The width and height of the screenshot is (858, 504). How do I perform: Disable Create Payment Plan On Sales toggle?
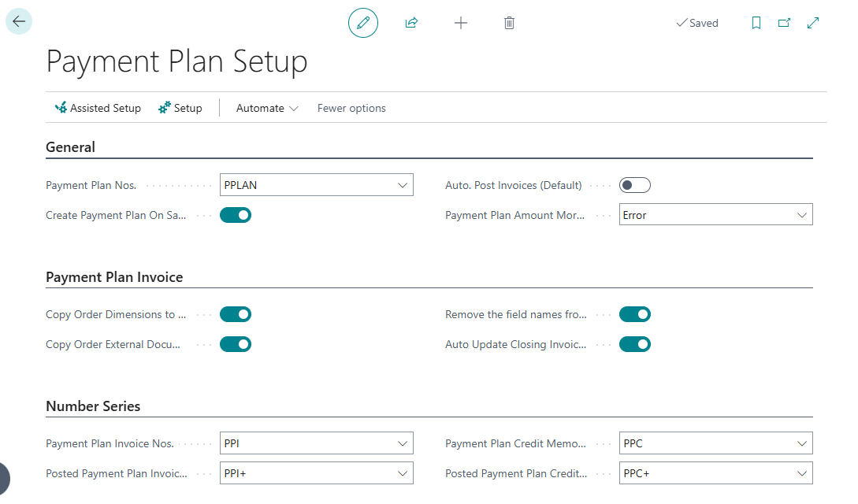236,214
